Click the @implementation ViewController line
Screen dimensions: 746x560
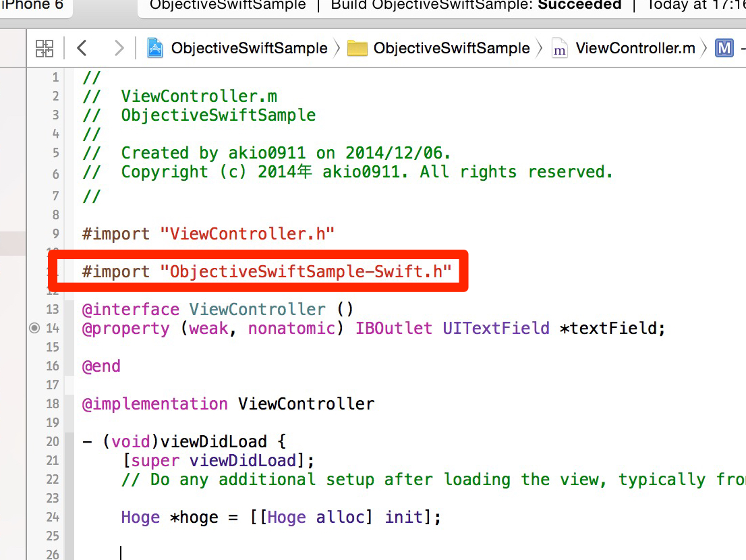pyautogui.click(x=229, y=404)
